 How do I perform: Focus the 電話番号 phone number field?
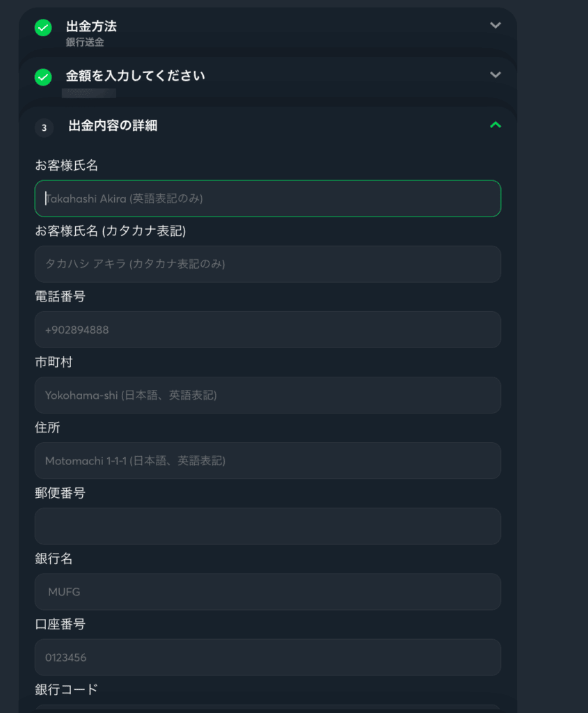[x=268, y=329]
